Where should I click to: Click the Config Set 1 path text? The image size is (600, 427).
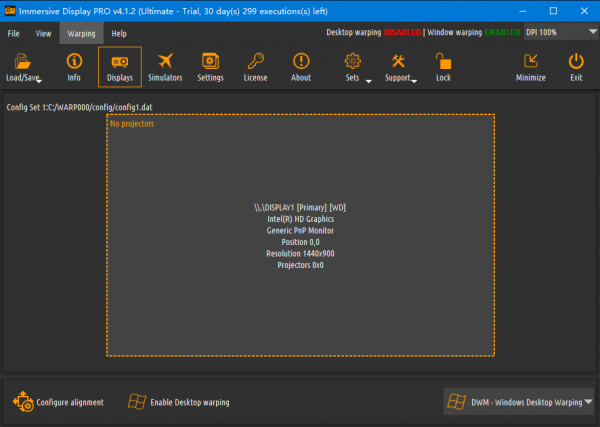click(x=79, y=107)
